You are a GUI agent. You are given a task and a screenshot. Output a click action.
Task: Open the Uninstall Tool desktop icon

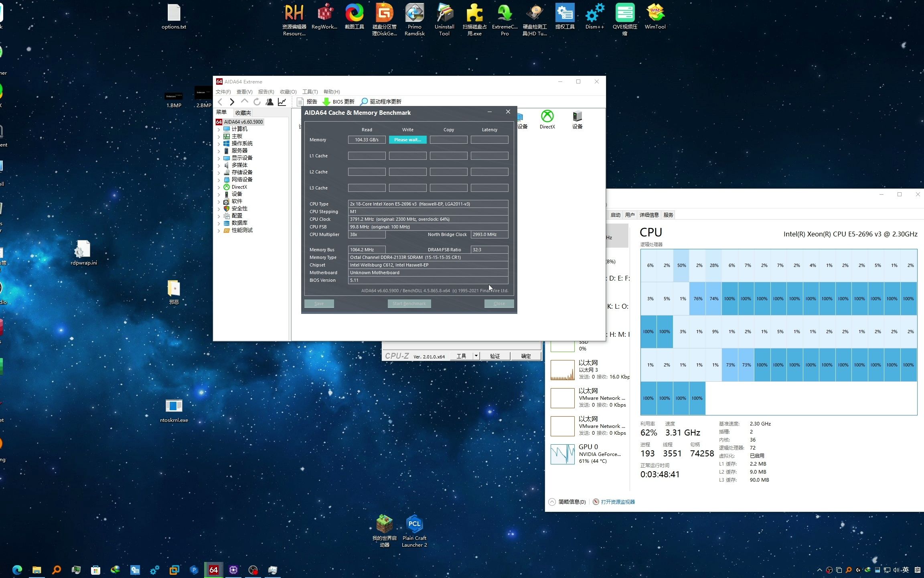[444, 19]
